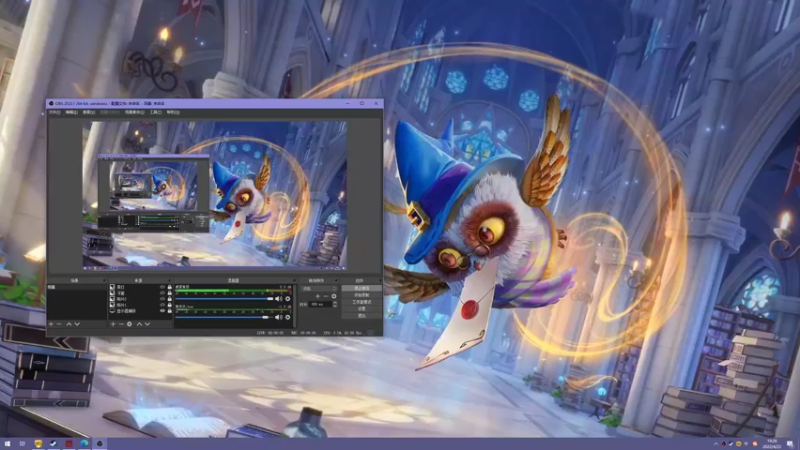Move scene up with the Scenes up arrow
Image resolution: width=800 pixels, height=450 pixels.
68,324
